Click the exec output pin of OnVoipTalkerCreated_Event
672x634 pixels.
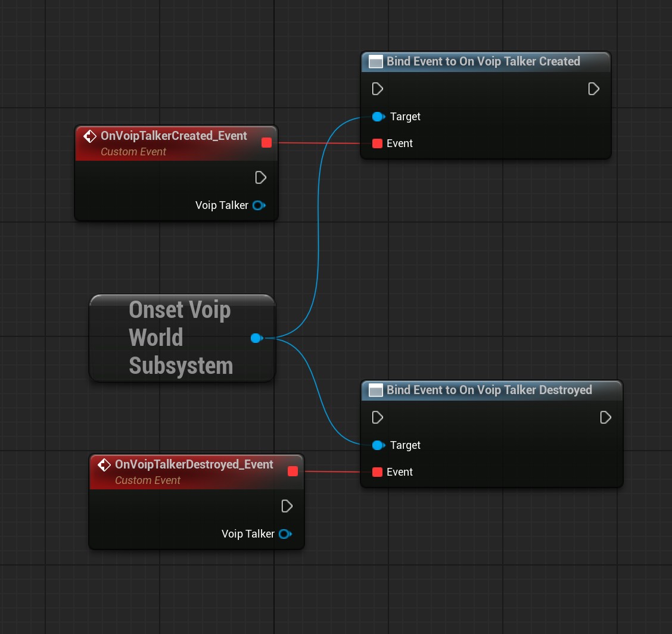click(260, 177)
